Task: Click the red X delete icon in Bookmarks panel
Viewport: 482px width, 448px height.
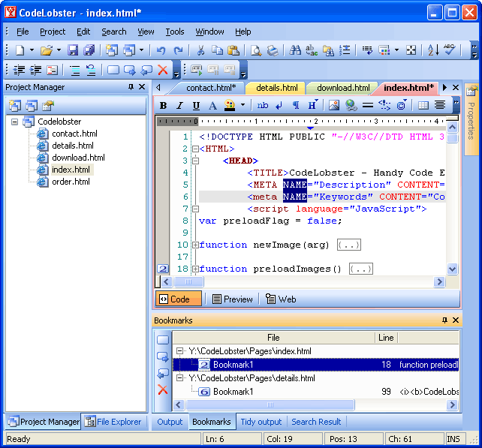Action: 163,389
